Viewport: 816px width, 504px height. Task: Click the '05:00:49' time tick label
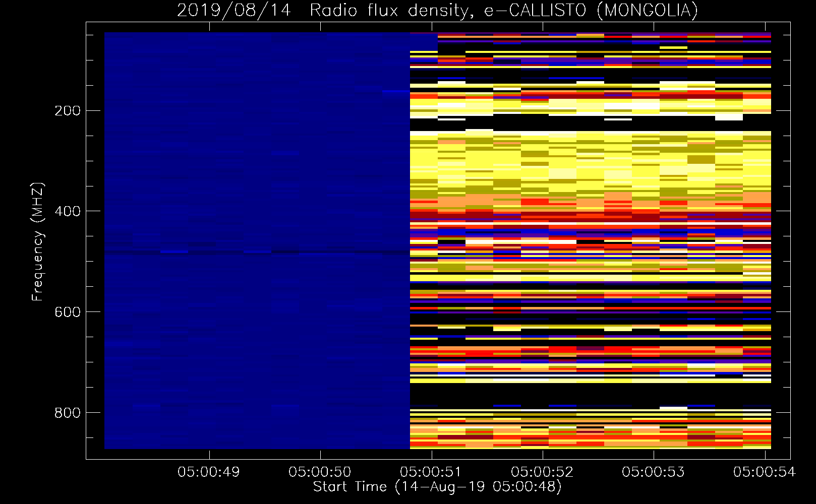point(209,472)
